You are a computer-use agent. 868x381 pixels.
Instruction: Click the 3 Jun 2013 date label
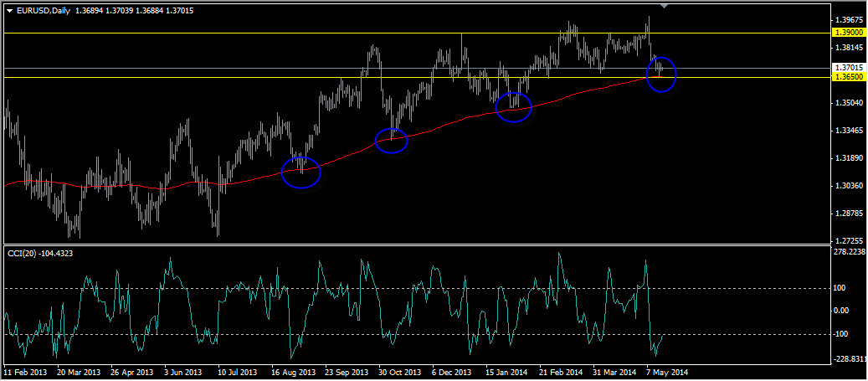tap(183, 372)
